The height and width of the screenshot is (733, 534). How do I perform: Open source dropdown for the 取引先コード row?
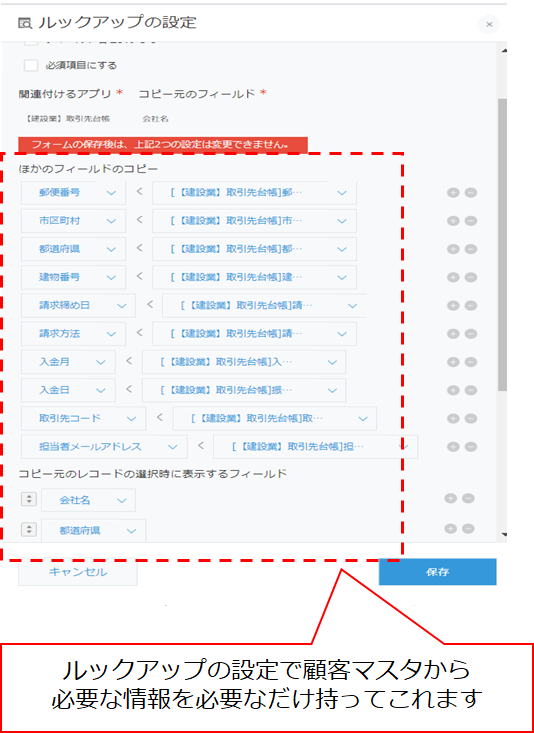click(275, 418)
